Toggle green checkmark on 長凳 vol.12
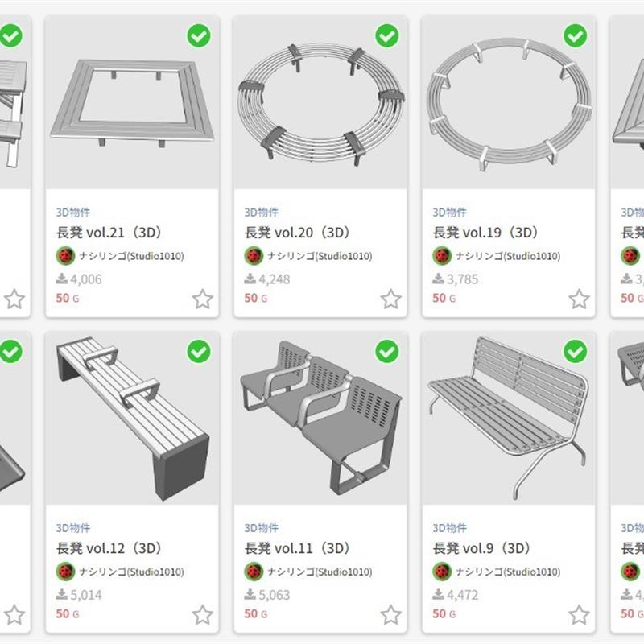Viewport: 644px width, 644px height. pos(199,352)
